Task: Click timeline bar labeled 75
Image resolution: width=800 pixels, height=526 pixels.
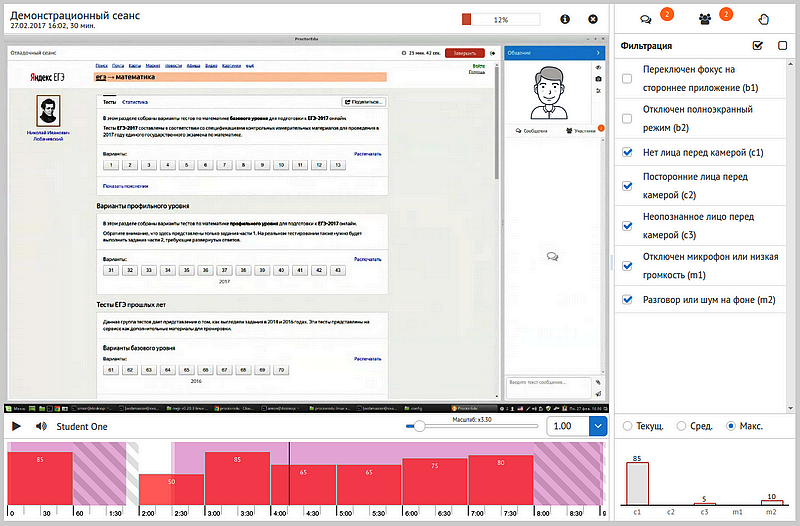Action: coord(434,481)
